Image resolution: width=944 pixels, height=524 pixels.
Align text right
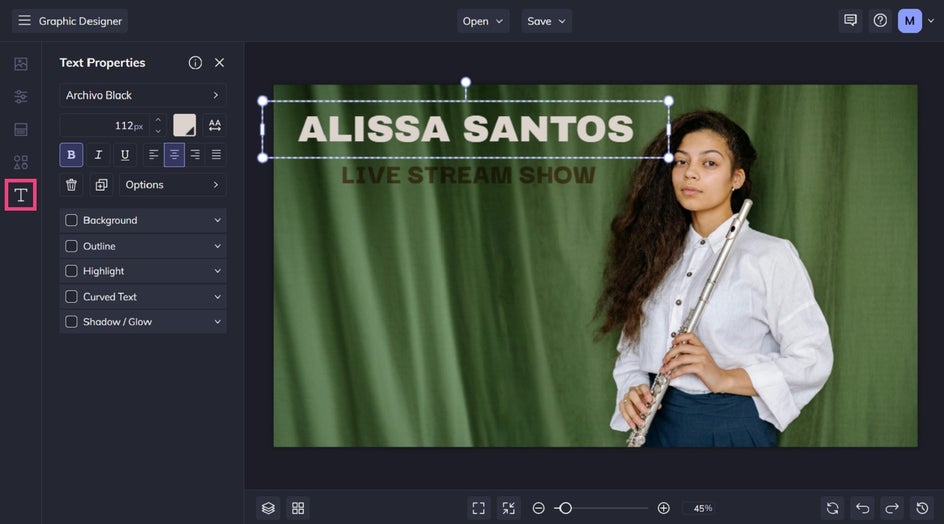[195, 155]
